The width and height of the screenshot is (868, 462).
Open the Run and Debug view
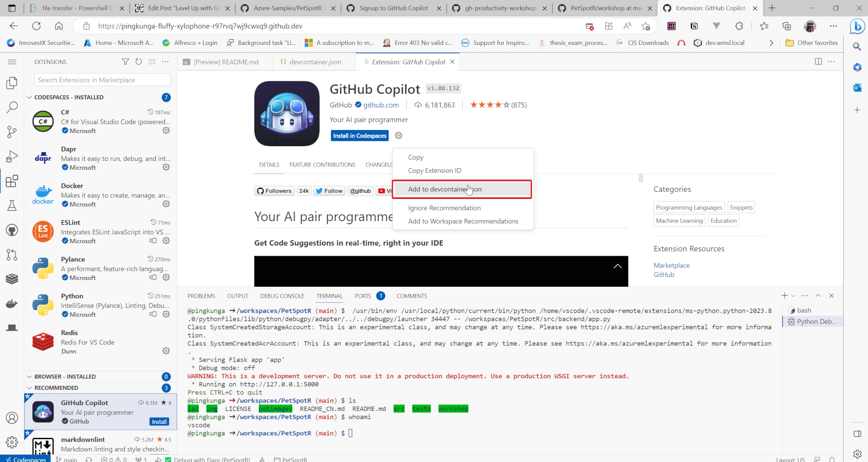pos(12,157)
